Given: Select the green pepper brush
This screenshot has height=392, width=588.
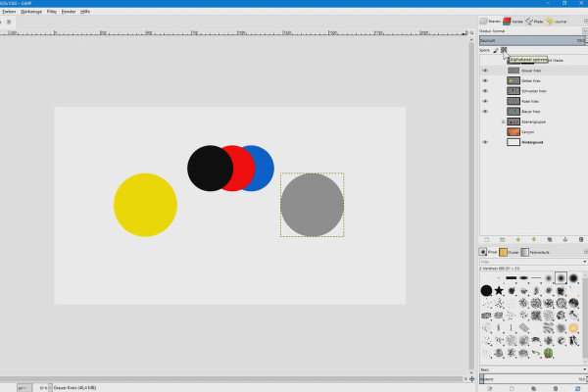Looking at the screenshot, I should (x=548, y=353).
